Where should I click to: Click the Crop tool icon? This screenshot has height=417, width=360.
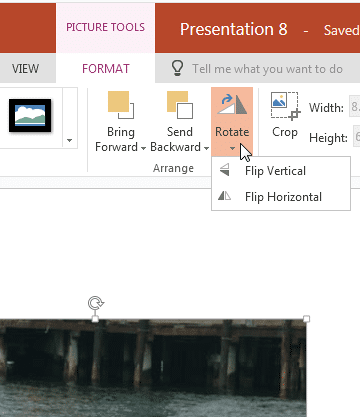coord(285,106)
